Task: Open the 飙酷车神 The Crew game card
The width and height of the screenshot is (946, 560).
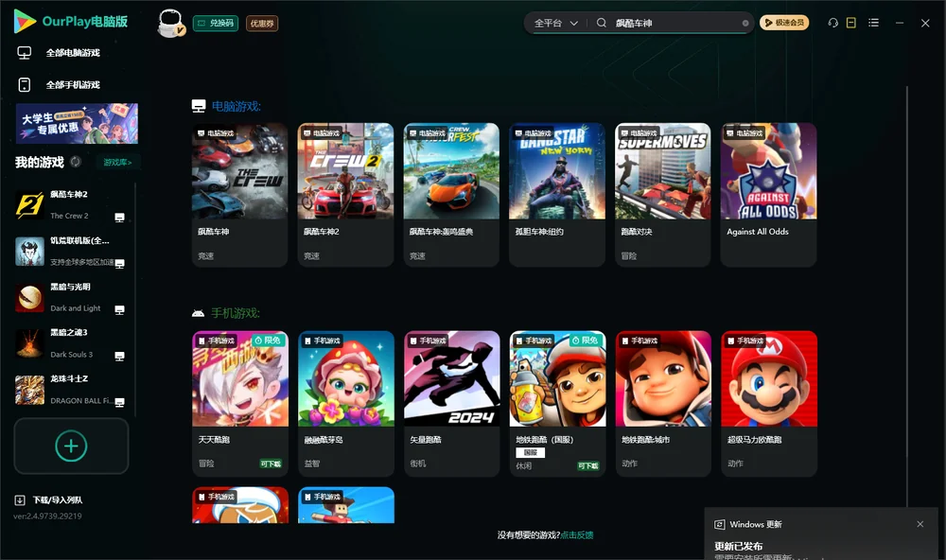Action: (240, 194)
